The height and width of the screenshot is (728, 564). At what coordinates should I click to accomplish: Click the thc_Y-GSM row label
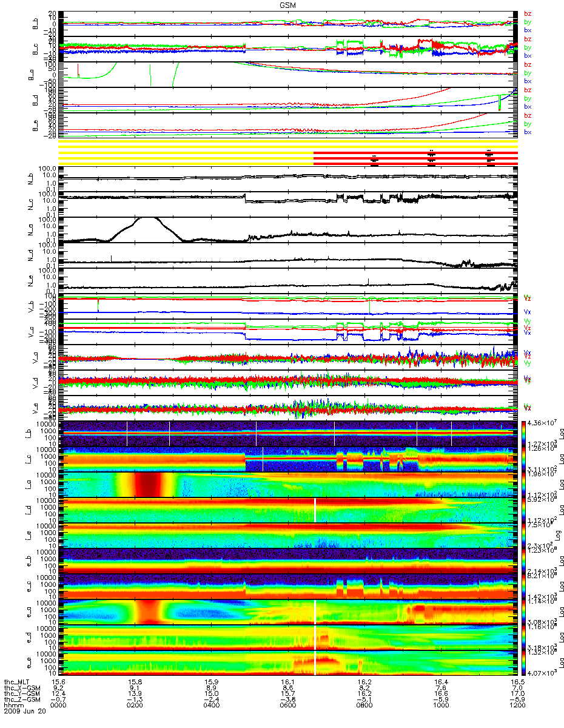click(22, 693)
